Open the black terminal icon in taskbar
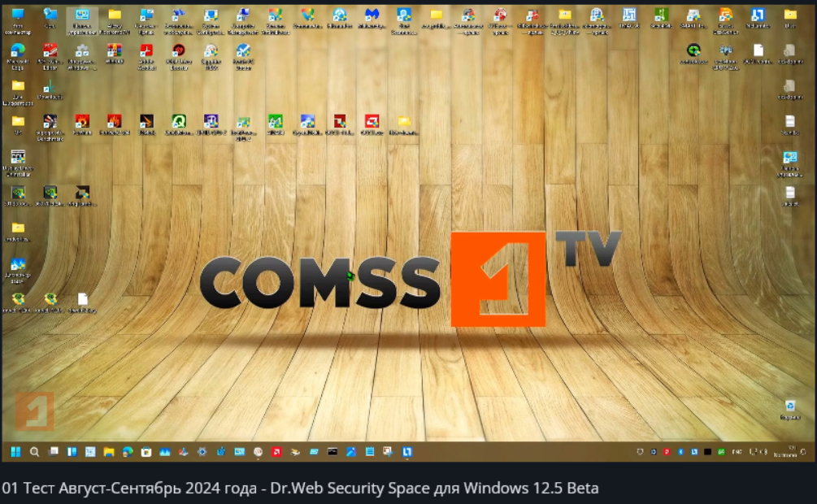The width and height of the screenshot is (817, 504). coord(332,452)
